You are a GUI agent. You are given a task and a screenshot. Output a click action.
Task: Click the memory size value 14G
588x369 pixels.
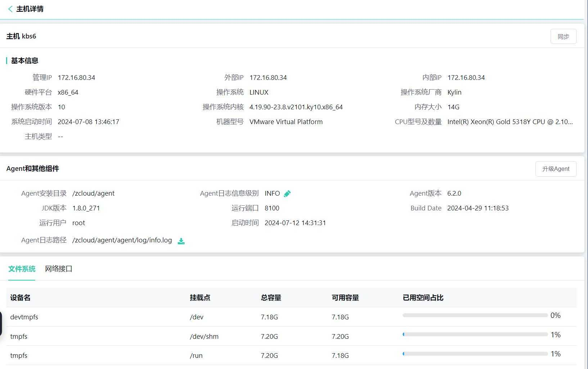click(453, 107)
